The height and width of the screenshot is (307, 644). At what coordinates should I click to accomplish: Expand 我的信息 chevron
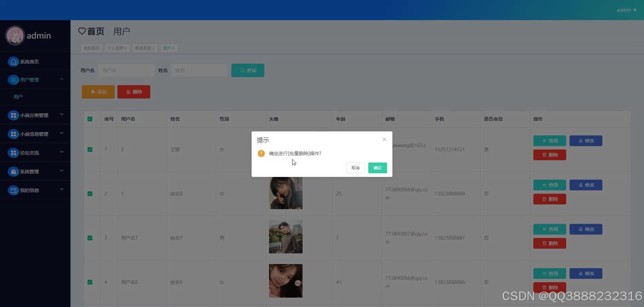[x=62, y=190]
